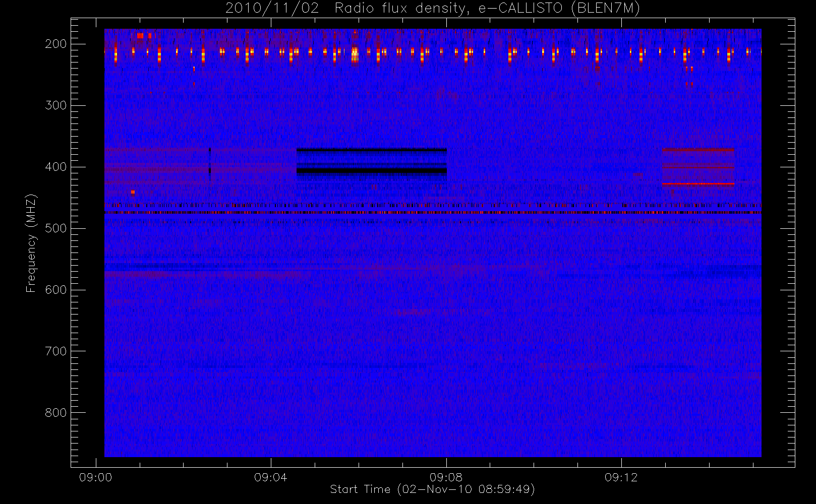Click the 700 frequency tick label
The width and height of the screenshot is (816, 504).
tap(55, 351)
